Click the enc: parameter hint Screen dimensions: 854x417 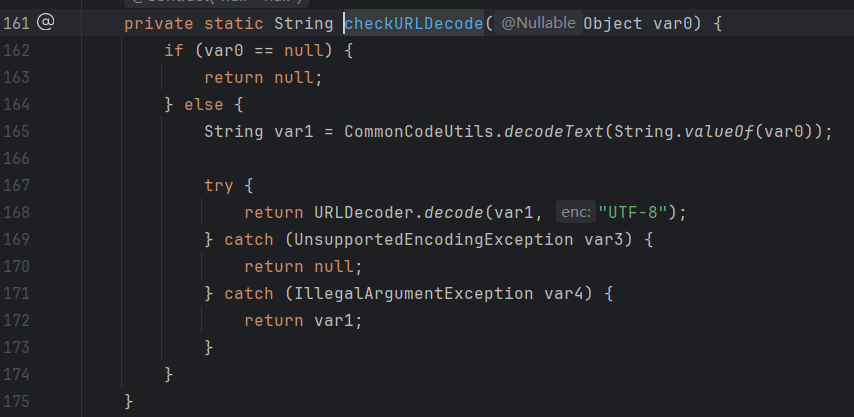click(575, 212)
